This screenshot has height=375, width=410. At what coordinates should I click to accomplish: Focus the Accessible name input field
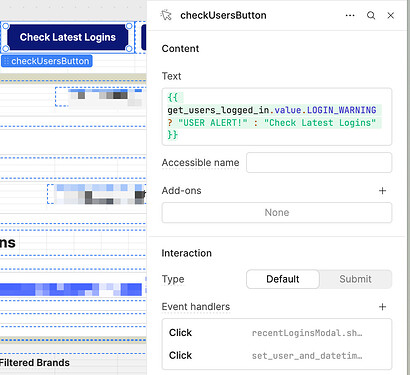pyautogui.click(x=319, y=163)
